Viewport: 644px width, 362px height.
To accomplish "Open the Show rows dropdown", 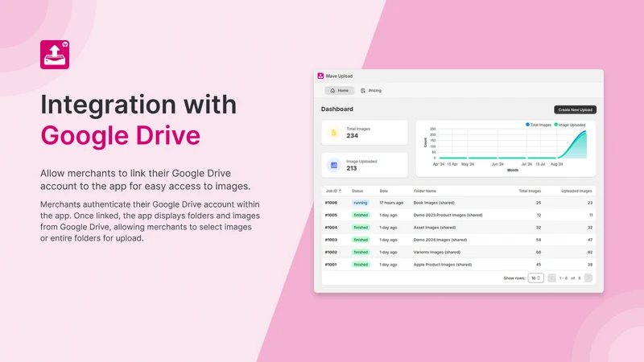I will coord(535,278).
